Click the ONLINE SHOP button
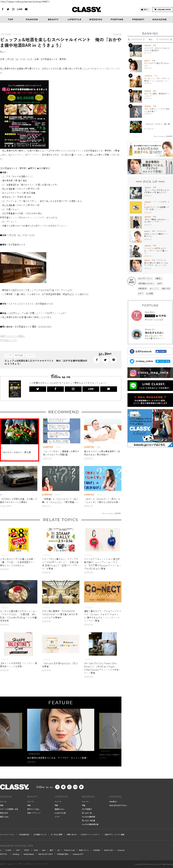173x868 pixels. coord(162,9)
